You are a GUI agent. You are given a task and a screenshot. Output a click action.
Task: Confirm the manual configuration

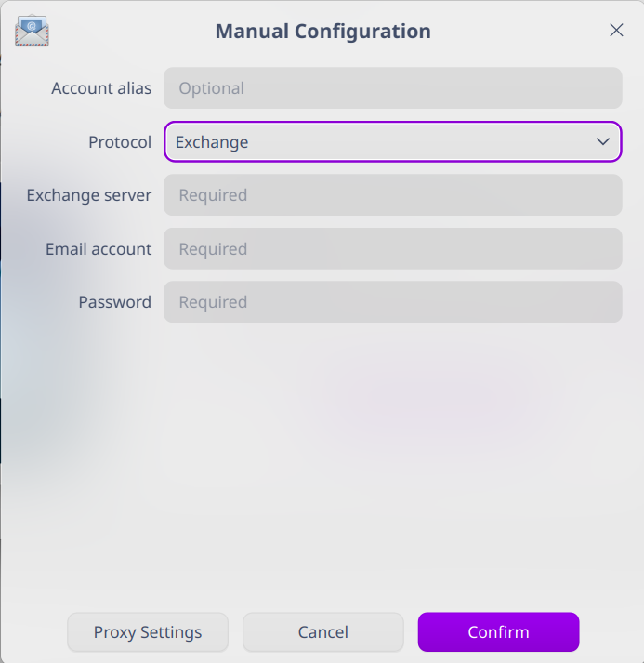point(498,632)
